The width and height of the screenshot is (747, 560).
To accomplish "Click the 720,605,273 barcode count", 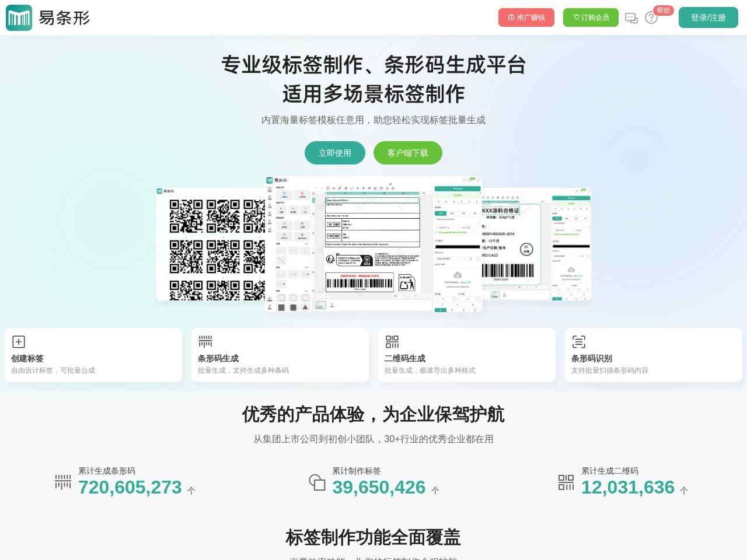I will (130, 487).
